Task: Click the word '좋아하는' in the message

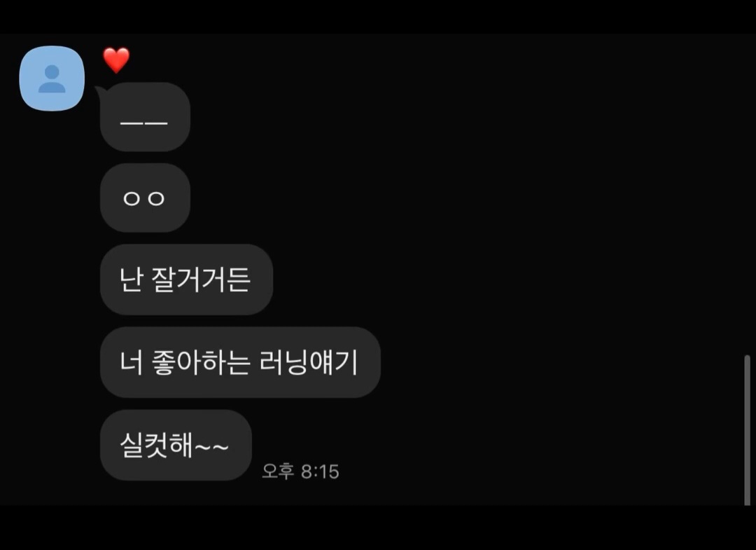Action: [202, 362]
